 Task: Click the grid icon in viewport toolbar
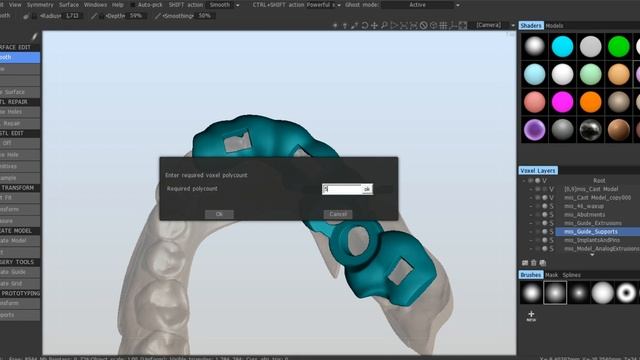coord(443,25)
